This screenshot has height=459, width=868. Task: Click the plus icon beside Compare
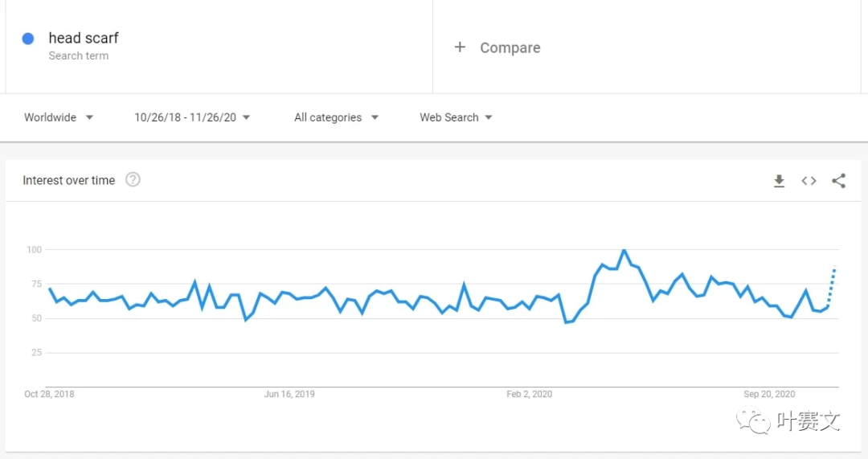tap(460, 47)
